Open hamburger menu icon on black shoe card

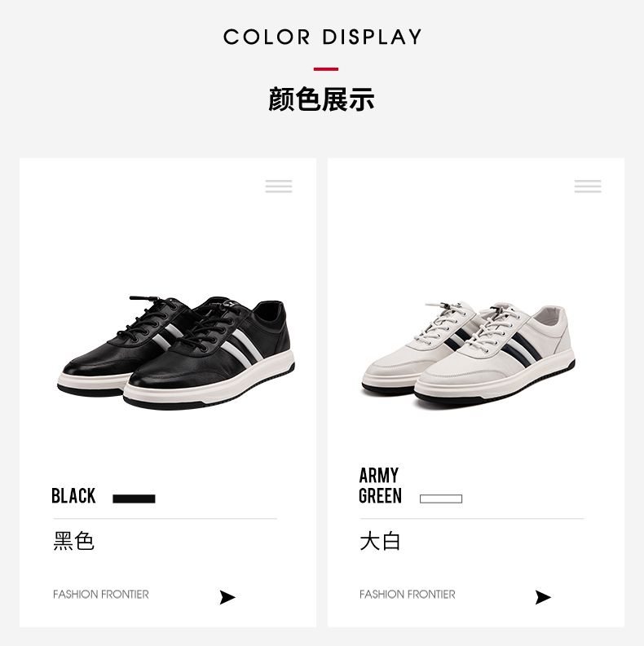pos(279,187)
